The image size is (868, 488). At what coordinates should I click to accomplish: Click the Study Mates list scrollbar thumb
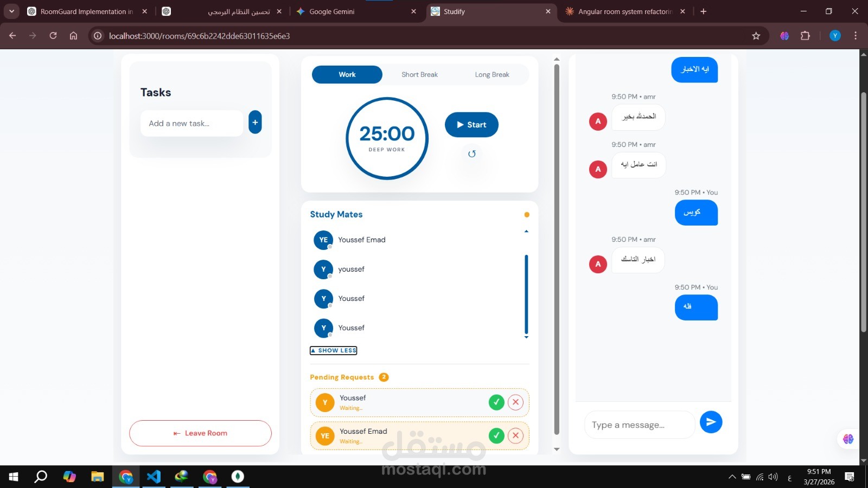click(526, 294)
